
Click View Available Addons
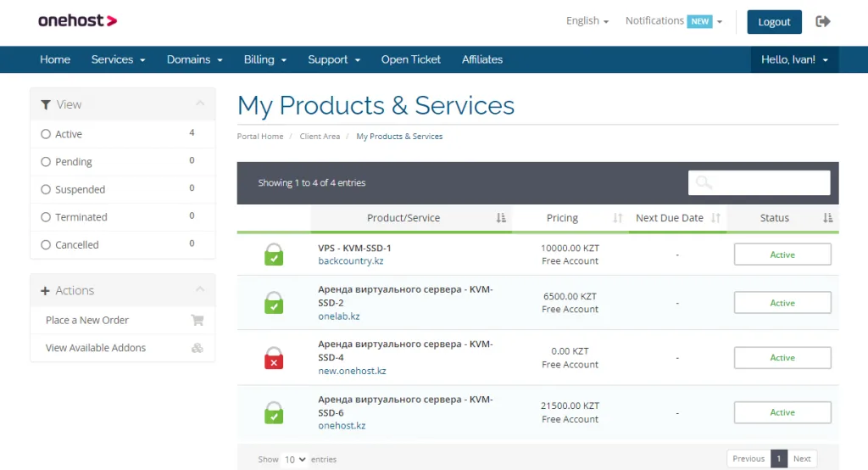[x=96, y=348]
